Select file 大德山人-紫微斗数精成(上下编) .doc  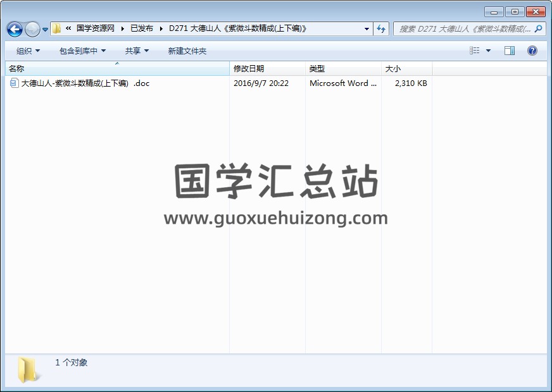[x=85, y=83]
